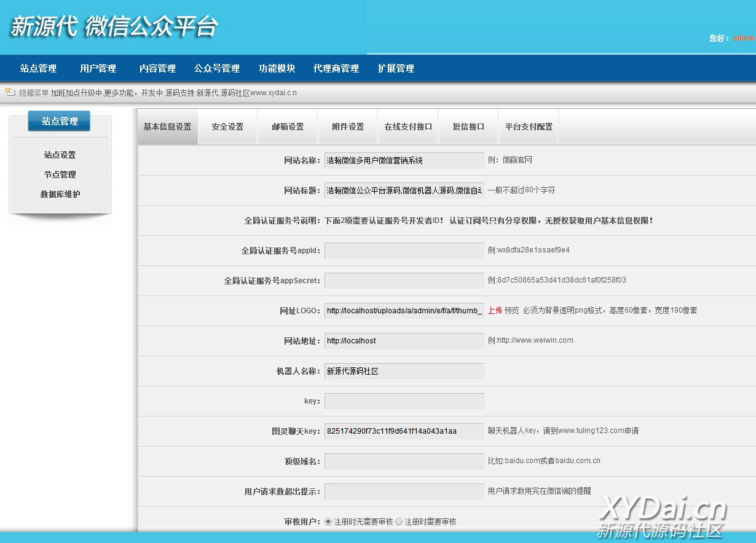Switch to 安全设置 tab
This screenshot has height=543, width=756.
click(x=227, y=127)
